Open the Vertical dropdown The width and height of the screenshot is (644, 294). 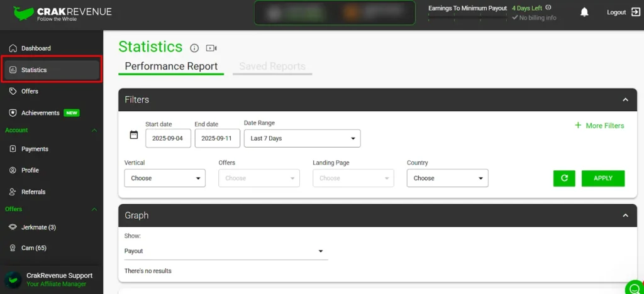coord(165,178)
